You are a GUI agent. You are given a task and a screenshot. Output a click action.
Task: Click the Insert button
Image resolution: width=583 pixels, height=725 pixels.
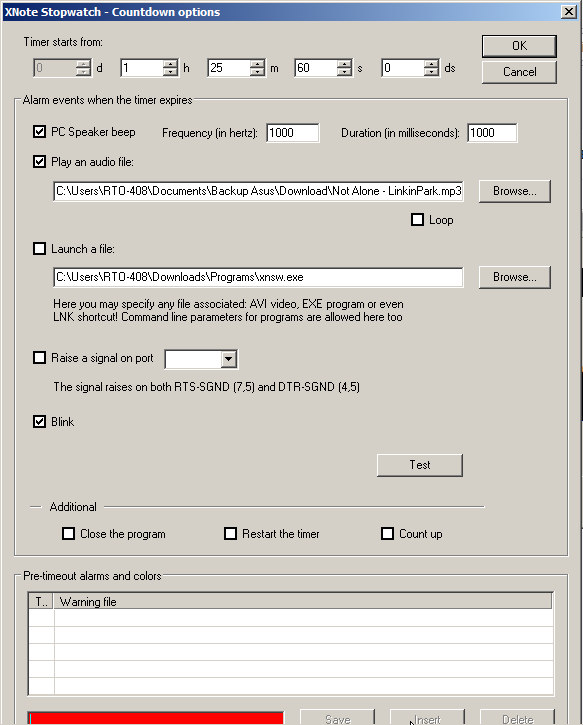[427, 718]
